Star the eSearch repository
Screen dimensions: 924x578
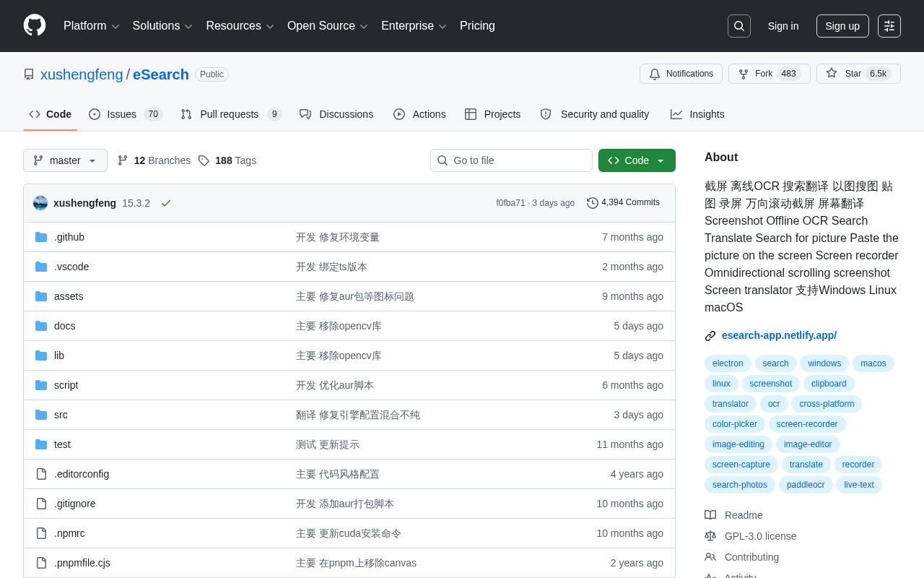858,74
